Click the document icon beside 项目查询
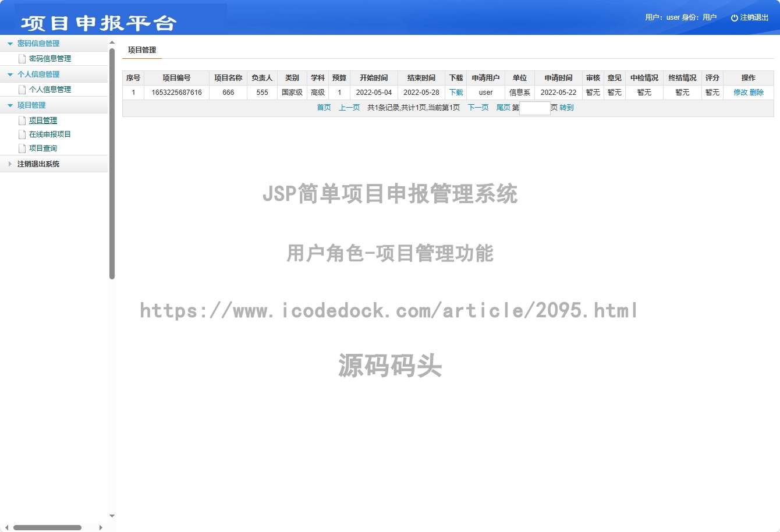Image resolution: width=780 pixels, height=532 pixels. 22,148
